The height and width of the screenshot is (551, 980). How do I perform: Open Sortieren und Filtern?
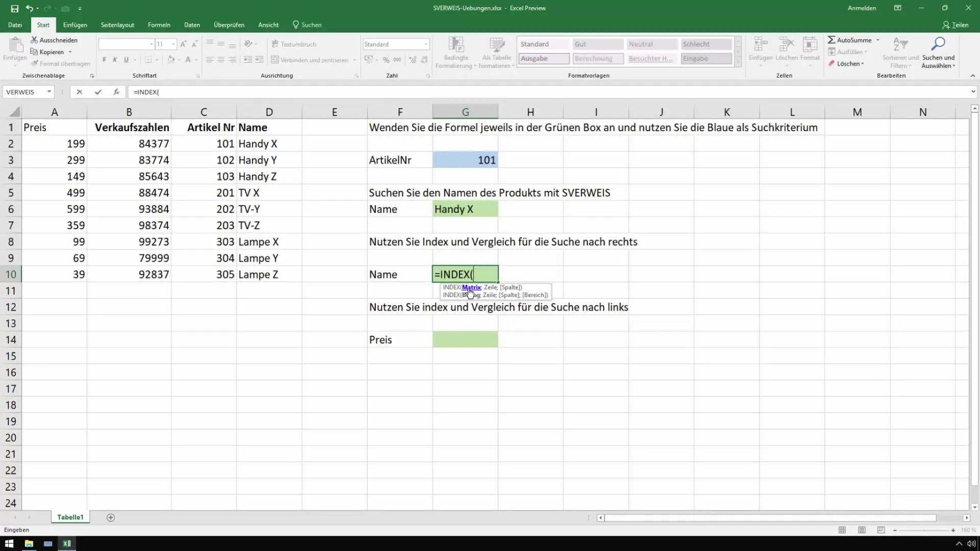click(900, 53)
